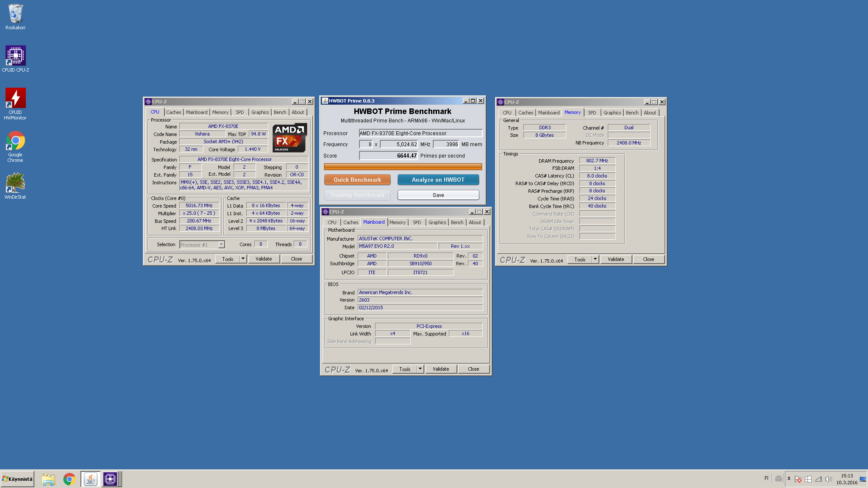Open the Roskakori recycle bin icon

(15, 17)
